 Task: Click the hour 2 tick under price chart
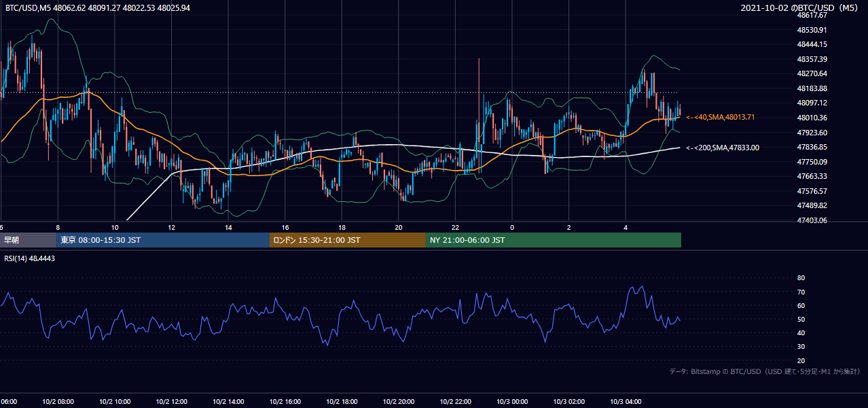click(569, 227)
